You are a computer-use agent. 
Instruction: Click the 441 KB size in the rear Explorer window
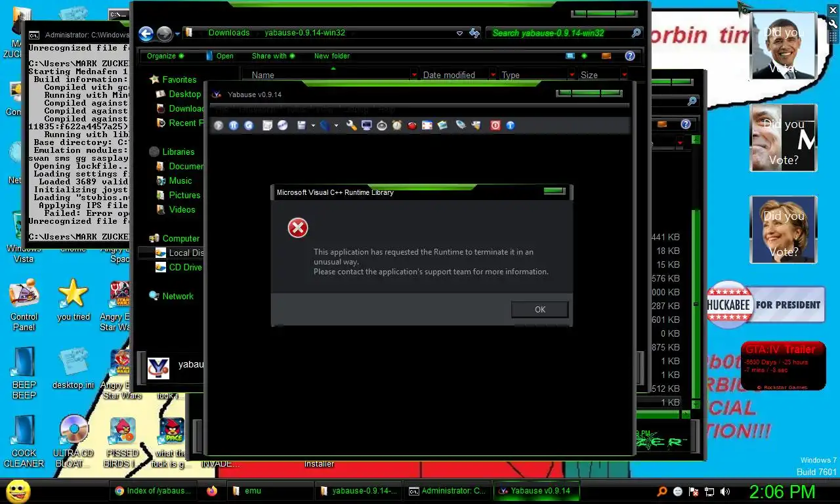tap(665, 237)
